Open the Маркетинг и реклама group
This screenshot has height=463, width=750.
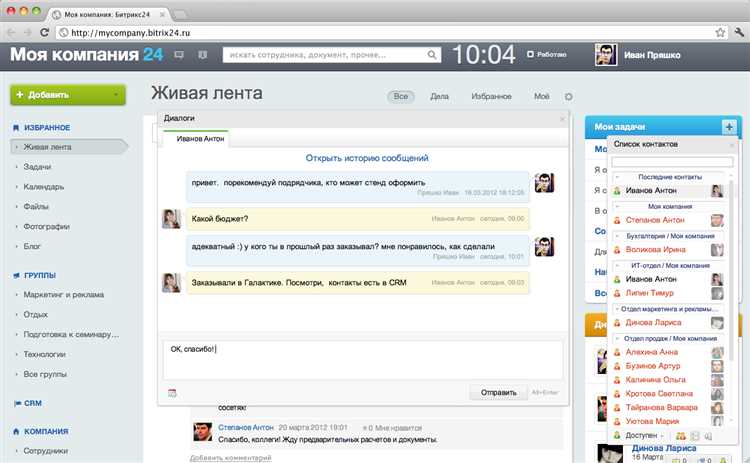pyautogui.click(x=64, y=295)
